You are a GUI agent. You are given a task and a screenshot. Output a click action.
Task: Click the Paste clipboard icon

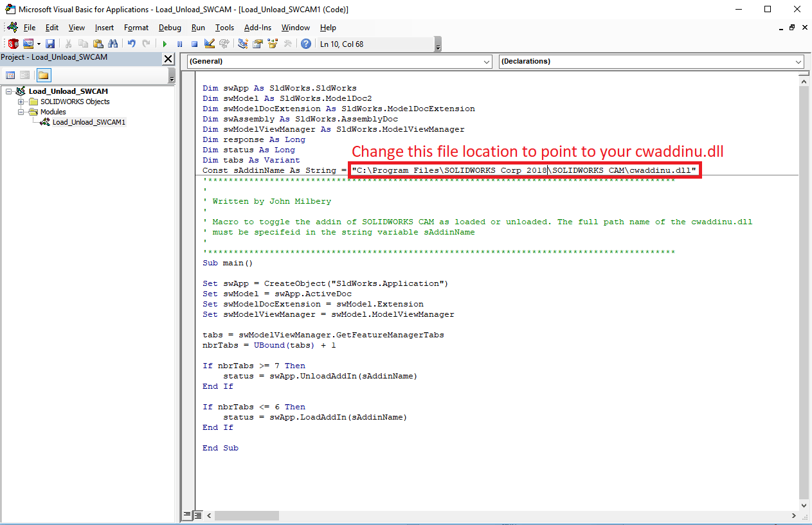pos(98,44)
